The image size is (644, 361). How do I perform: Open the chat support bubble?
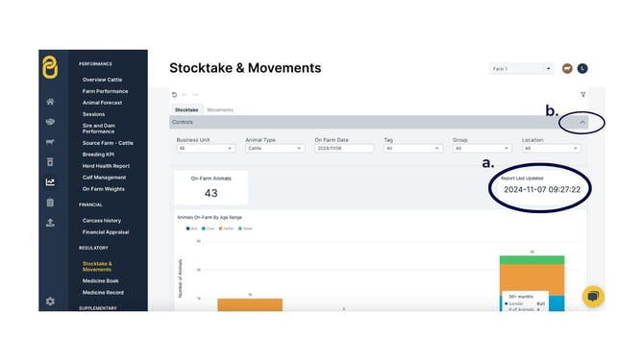[x=593, y=296]
